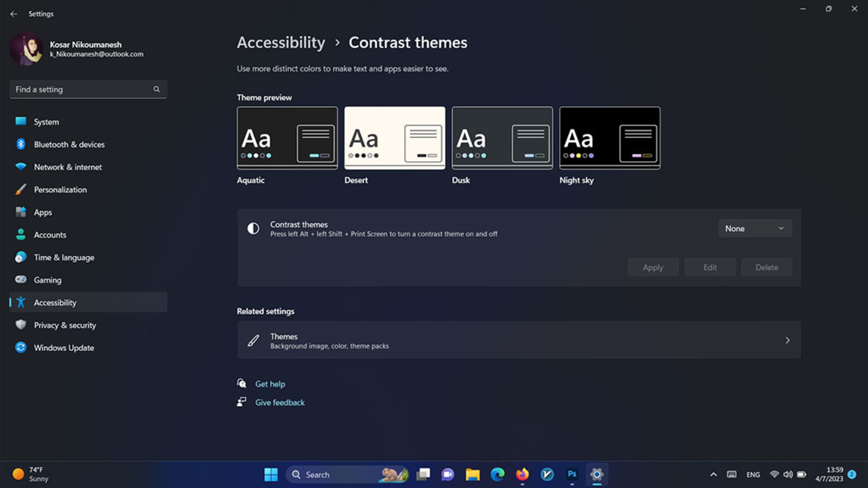Viewport: 868px width, 488px height.
Task: Navigate back to Accessibility breadcrumb
Action: click(281, 43)
